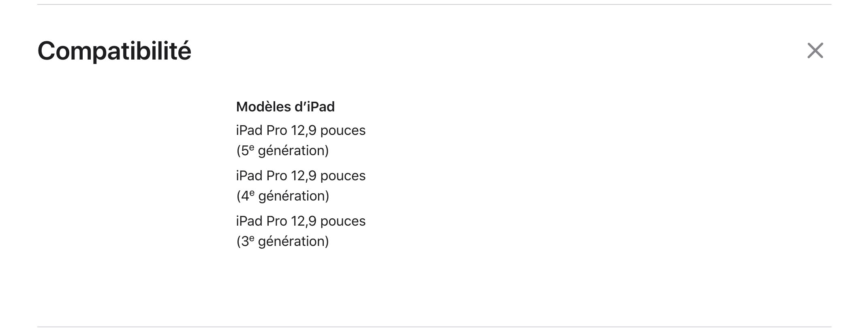868x333 pixels.
Task: Click the word "d'iPad" in the subheading
Action: click(x=314, y=107)
